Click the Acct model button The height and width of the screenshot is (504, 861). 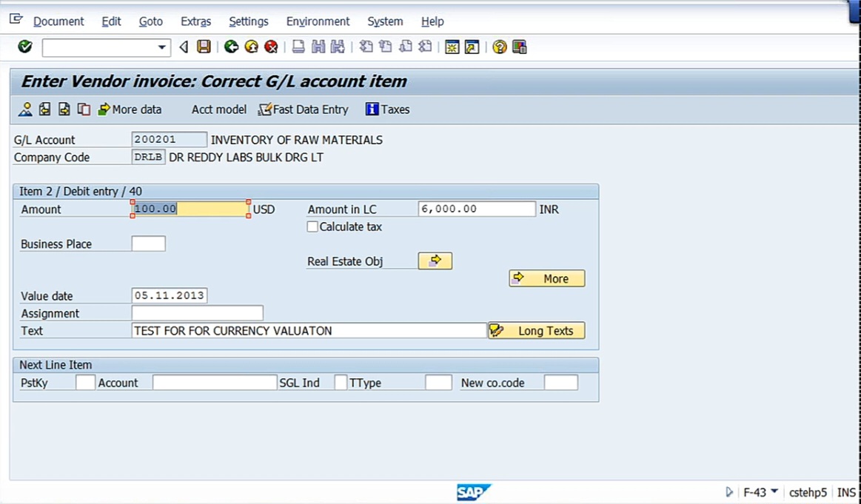click(x=218, y=110)
